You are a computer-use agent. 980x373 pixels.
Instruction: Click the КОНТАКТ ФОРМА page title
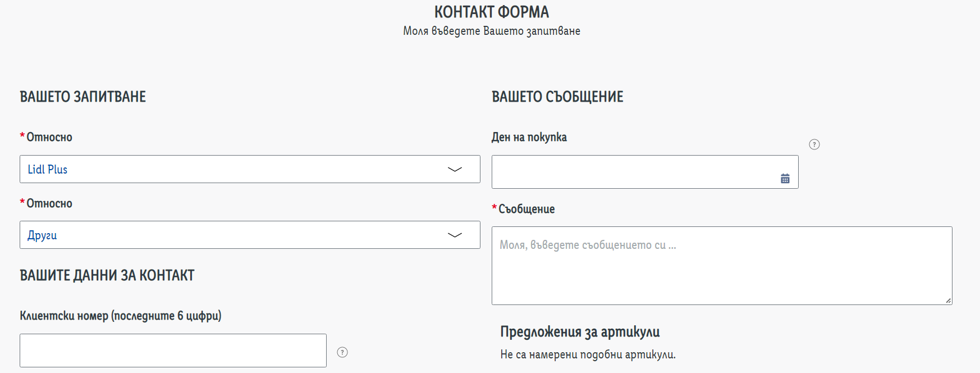pyautogui.click(x=491, y=12)
